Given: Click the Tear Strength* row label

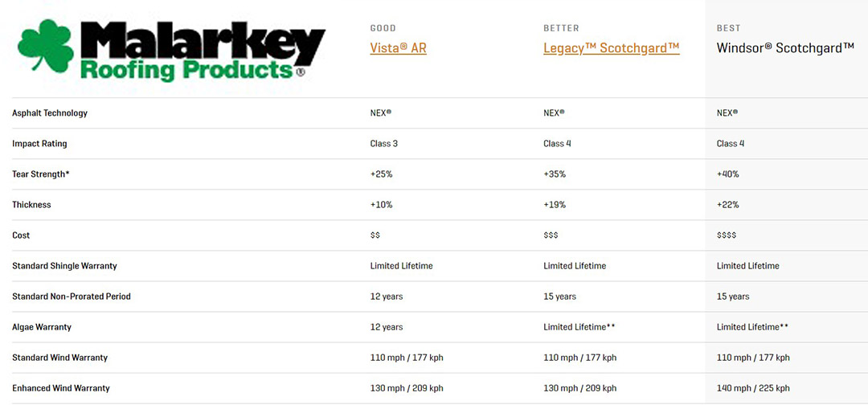Looking at the screenshot, I should coord(41,174).
